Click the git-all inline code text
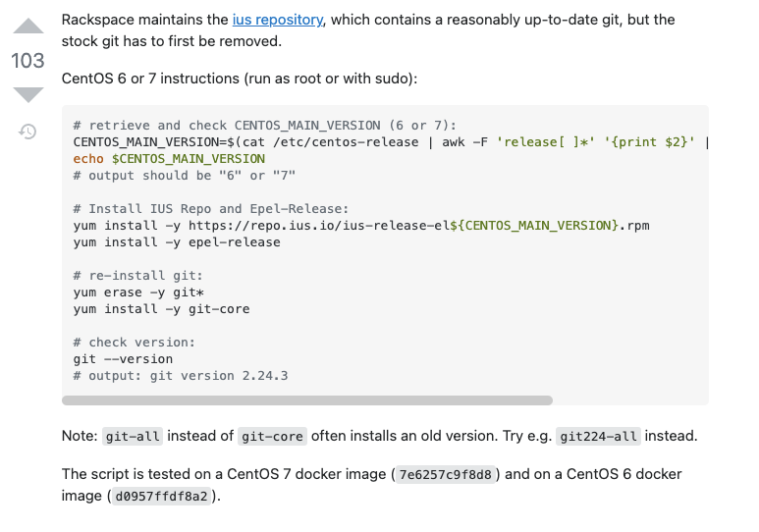This screenshot has height=532, width=759. [133, 436]
